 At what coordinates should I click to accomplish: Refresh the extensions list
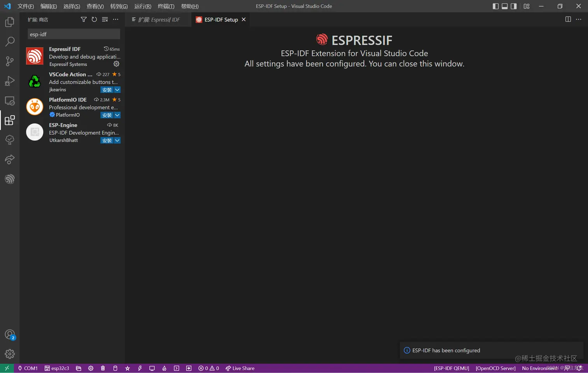94,19
